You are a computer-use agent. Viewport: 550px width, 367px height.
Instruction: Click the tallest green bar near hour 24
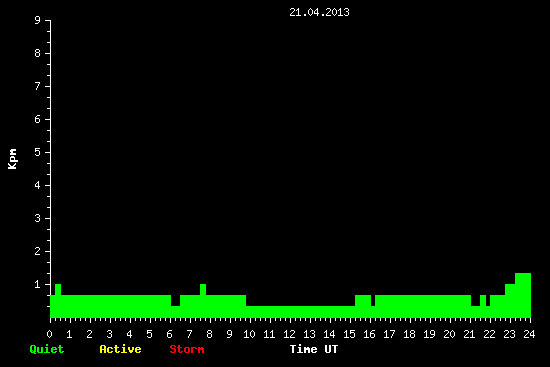[523, 295]
